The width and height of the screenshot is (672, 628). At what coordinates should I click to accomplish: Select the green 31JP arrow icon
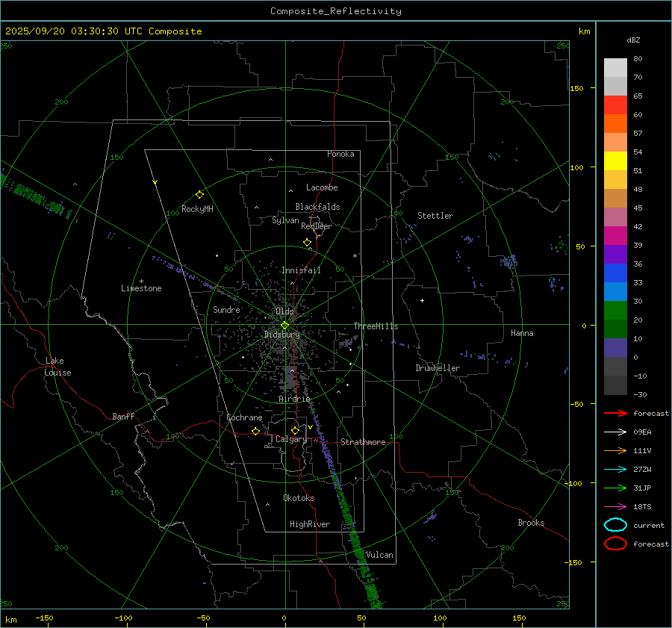[615, 488]
